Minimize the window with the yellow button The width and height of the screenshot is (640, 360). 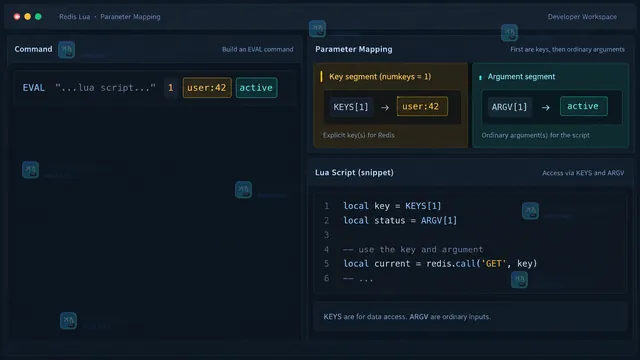click(27, 17)
